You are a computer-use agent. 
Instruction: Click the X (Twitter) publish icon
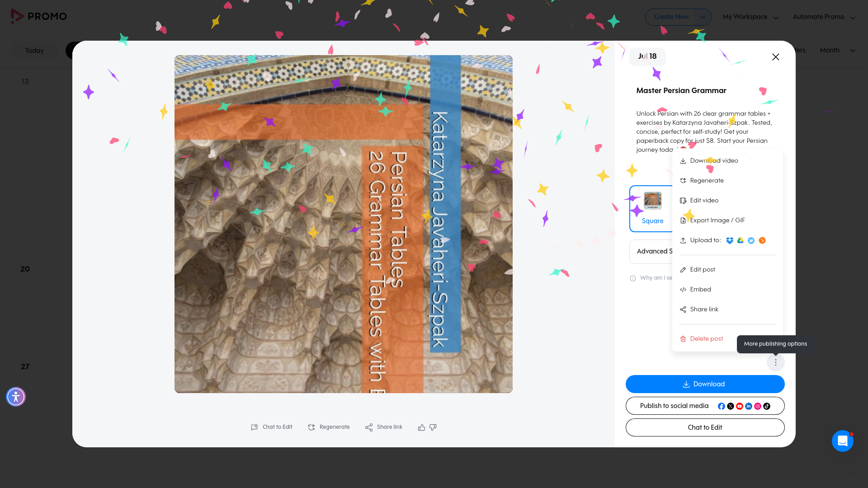coord(731,406)
